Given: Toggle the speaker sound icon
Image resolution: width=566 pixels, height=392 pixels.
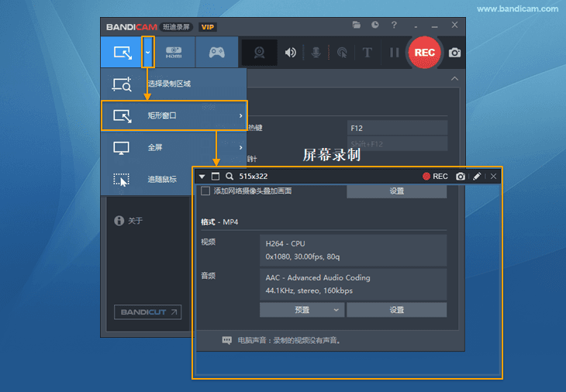Looking at the screenshot, I should [291, 53].
